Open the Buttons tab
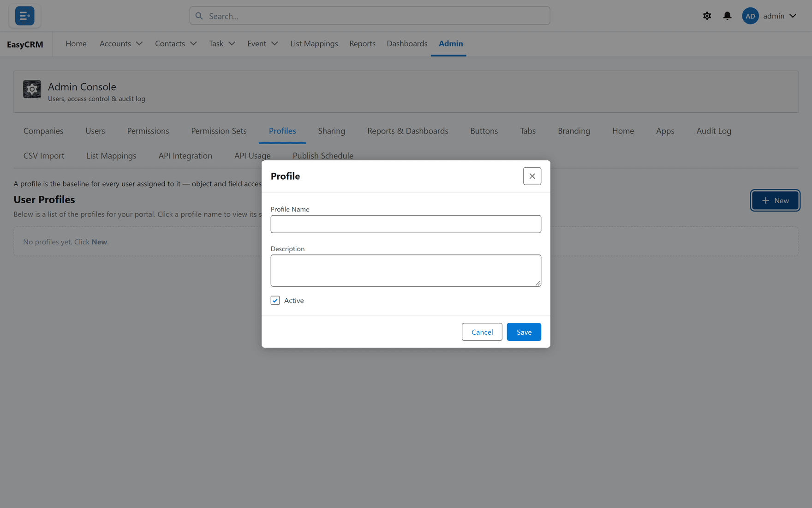This screenshot has width=812, height=508. [x=484, y=131]
